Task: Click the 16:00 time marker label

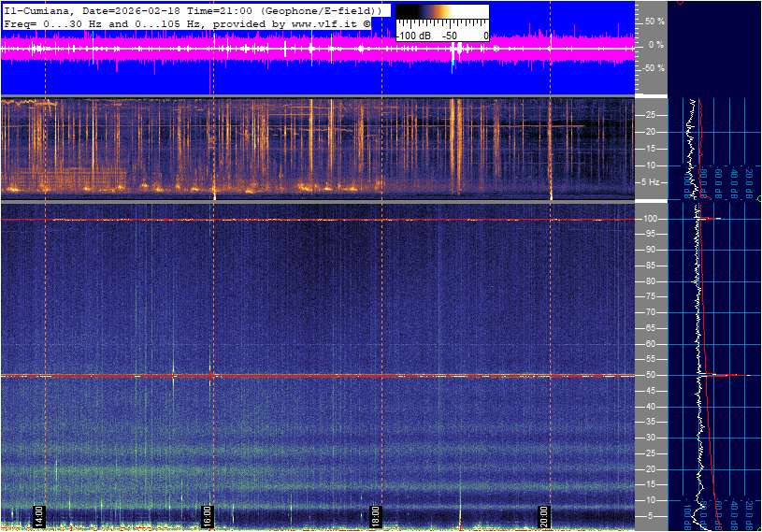Action: coord(208,515)
